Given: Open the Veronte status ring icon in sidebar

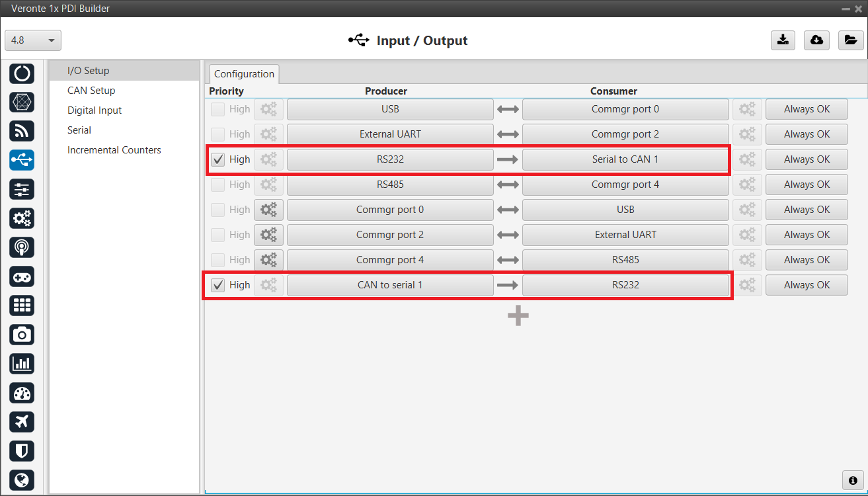Looking at the screenshot, I should point(22,73).
